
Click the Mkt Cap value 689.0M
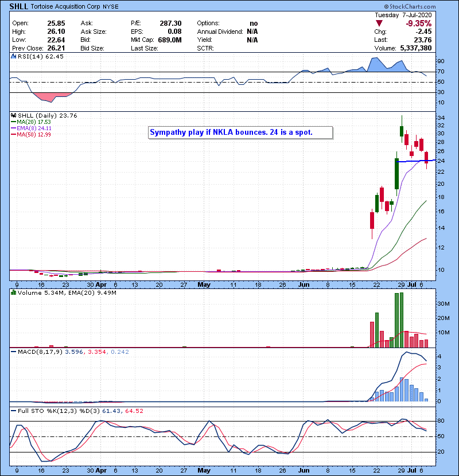point(170,40)
